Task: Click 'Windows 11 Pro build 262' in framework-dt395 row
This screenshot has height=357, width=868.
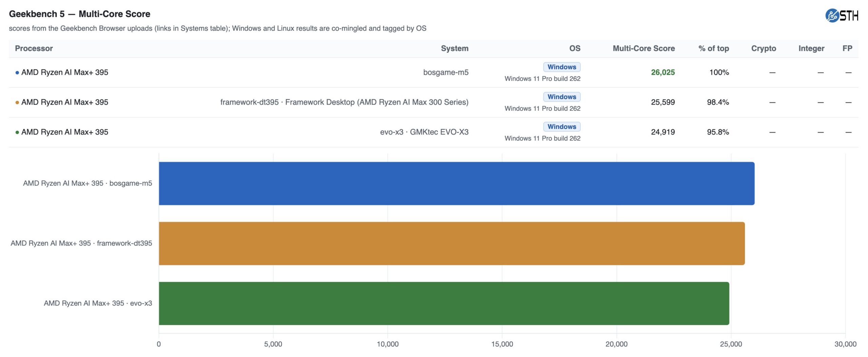Action: pyautogui.click(x=542, y=108)
